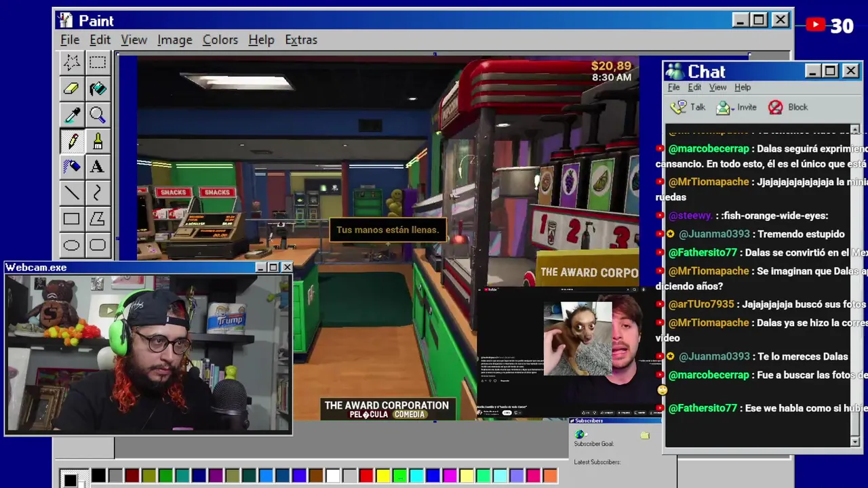The width and height of the screenshot is (868, 488).
Task: Click the 'Tus manos están llenas.' message
Action: tap(387, 230)
